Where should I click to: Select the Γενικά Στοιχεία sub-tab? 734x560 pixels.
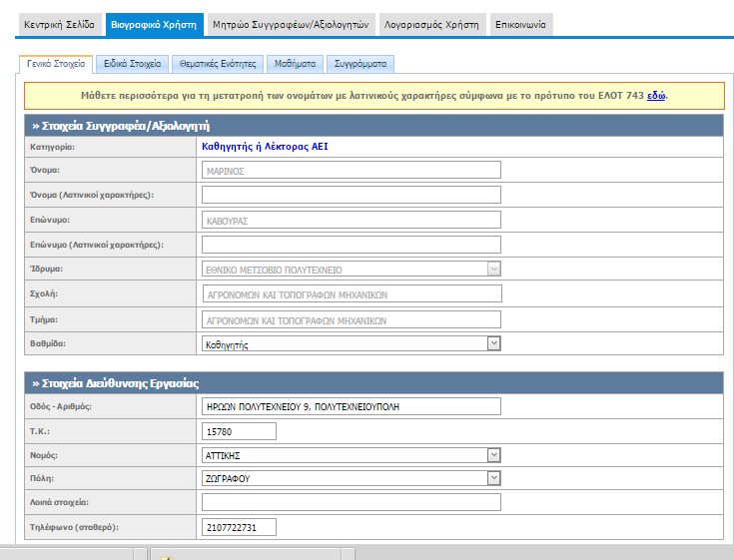56,64
